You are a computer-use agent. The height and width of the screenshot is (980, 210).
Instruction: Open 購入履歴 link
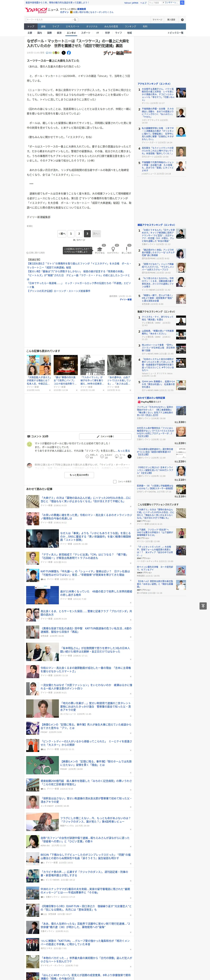(171, 19)
